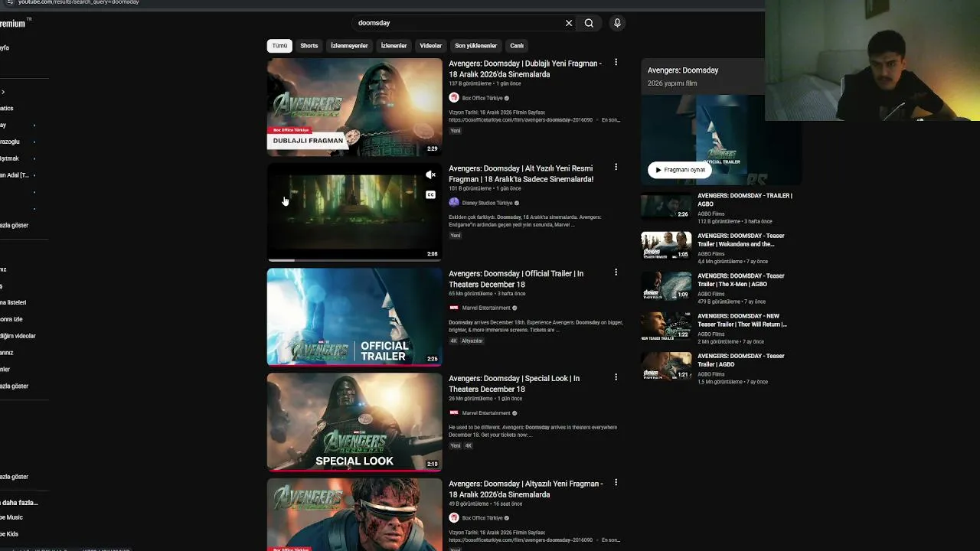The width and height of the screenshot is (980, 551).
Task: Open YouTube Music from the left sidebar
Action: [x=11, y=517]
